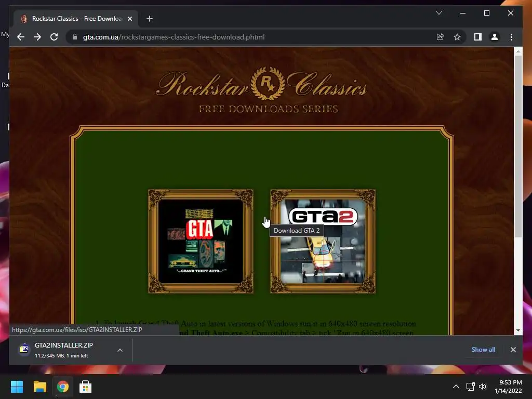Screen dimensions: 532x399
Task: Close the Rockstar Classics tab
Action: coord(129,19)
